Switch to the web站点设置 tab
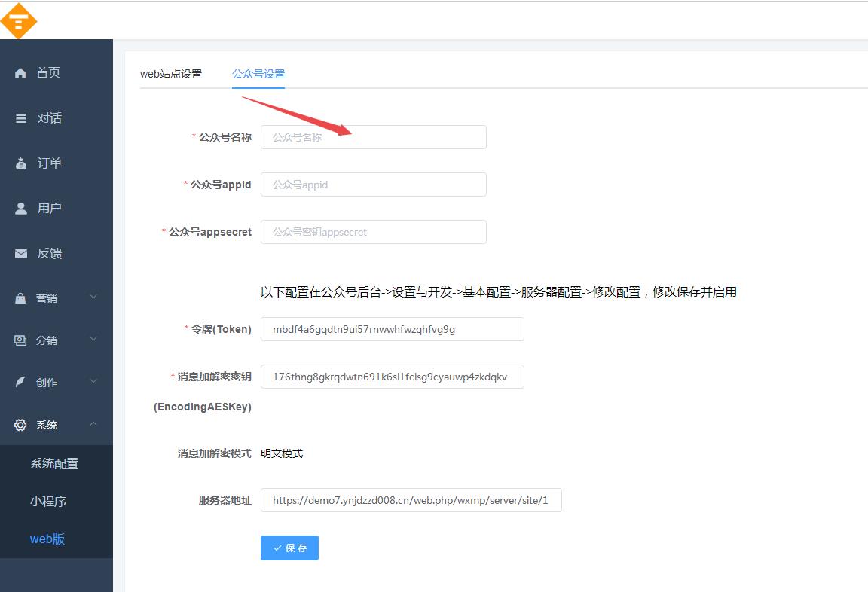Image resolution: width=868 pixels, height=592 pixels. 171,74
